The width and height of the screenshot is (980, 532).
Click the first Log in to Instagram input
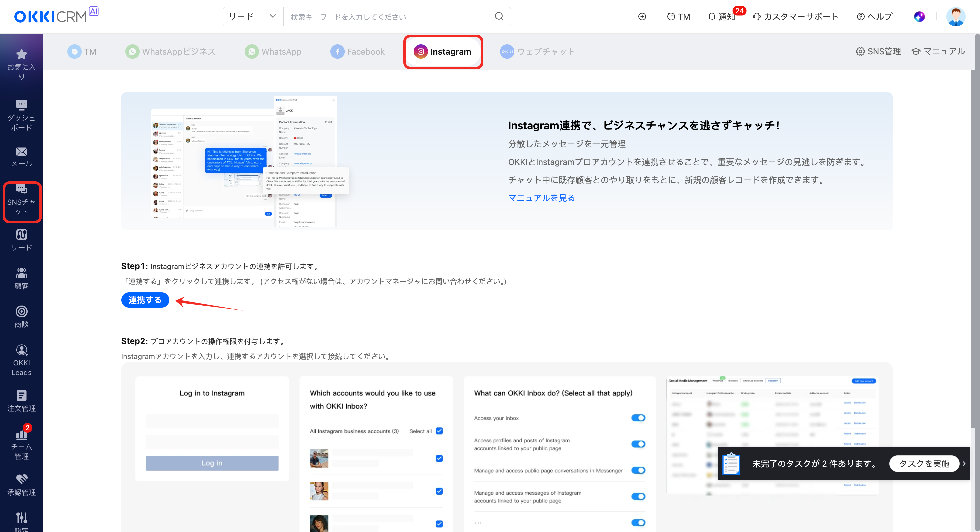212,421
